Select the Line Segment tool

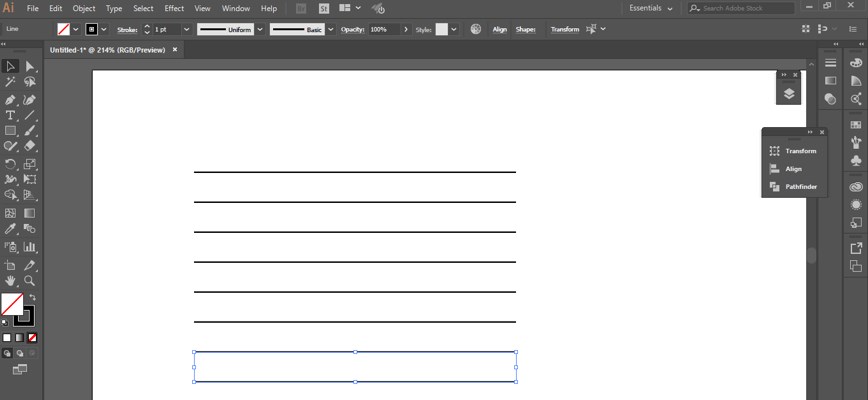pyautogui.click(x=30, y=116)
